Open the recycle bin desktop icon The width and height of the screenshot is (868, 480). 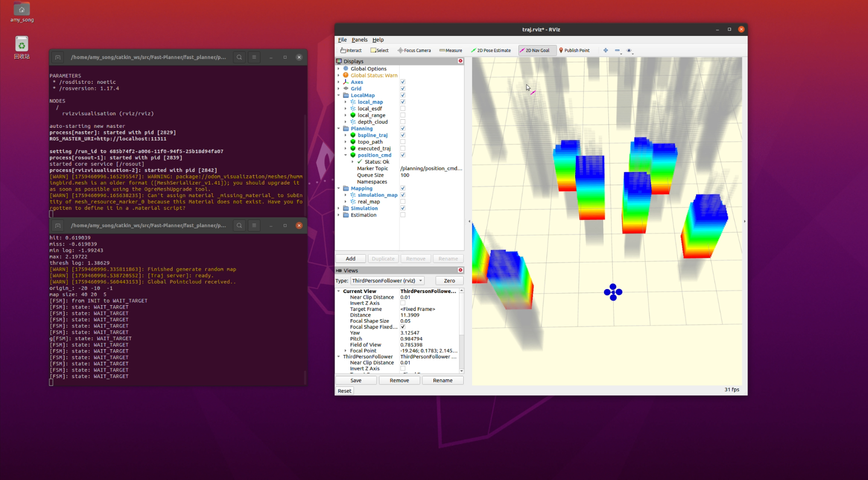22,47
